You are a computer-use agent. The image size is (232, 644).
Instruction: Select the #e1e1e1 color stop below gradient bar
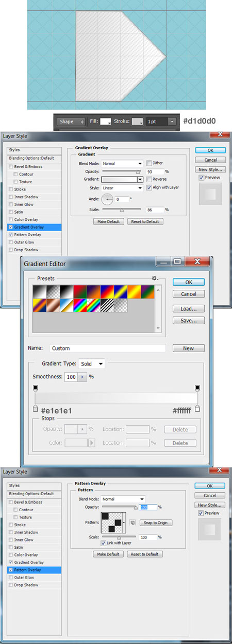(36, 408)
